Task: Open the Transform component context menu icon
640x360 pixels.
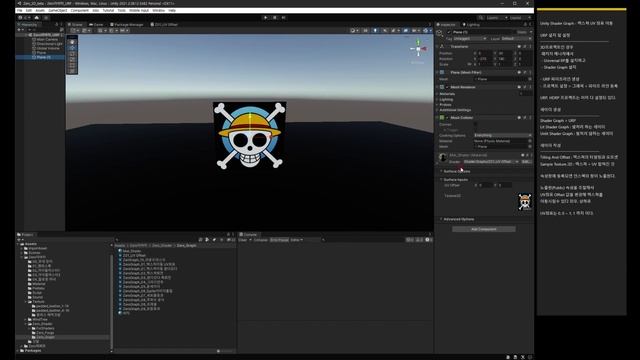Action: tap(530, 47)
